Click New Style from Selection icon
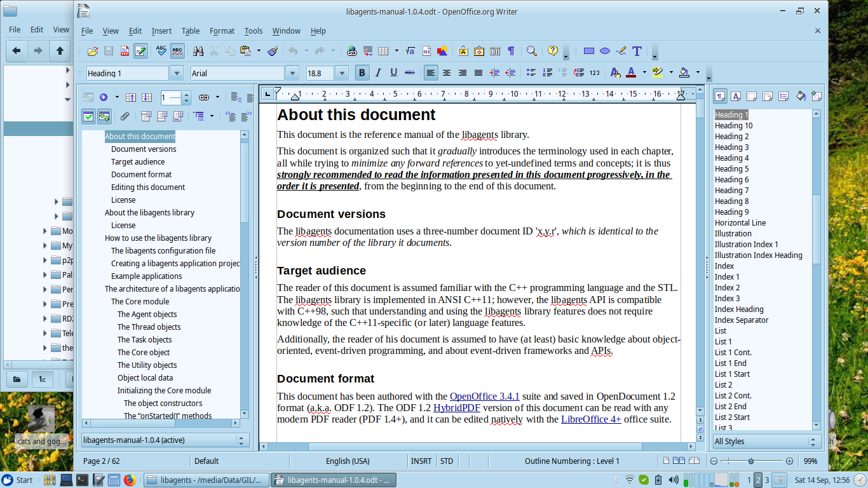The width and height of the screenshot is (868, 488). pyautogui.click(x=817, y=97)
